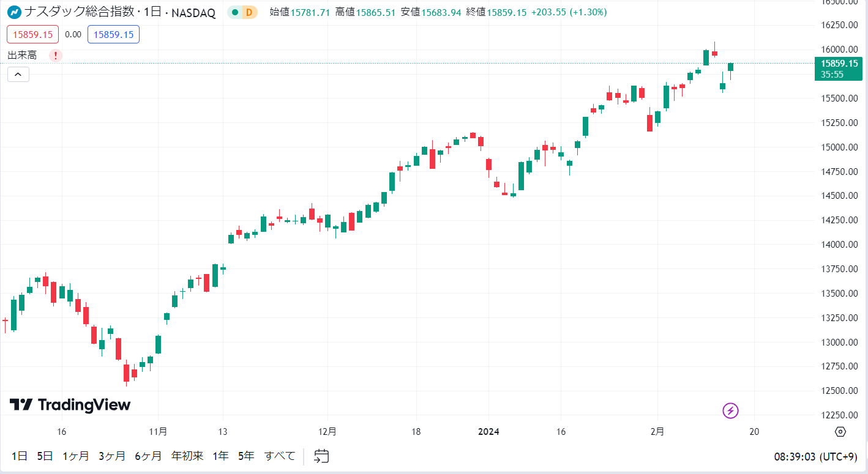
Task: Select the 1ヶ月 time range
Action: (76, 456)
